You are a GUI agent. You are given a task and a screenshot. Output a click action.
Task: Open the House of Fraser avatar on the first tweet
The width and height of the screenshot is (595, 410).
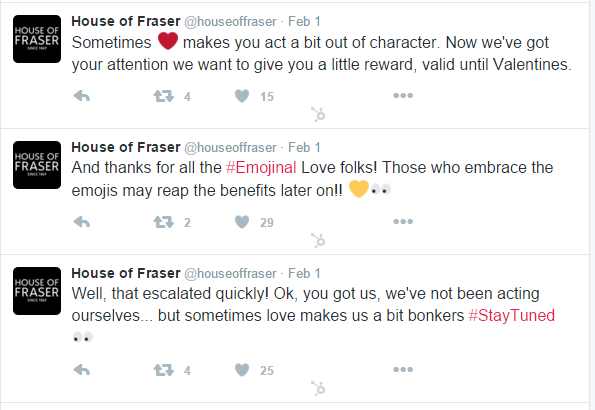pyautogui.click(x=37, y=39)
